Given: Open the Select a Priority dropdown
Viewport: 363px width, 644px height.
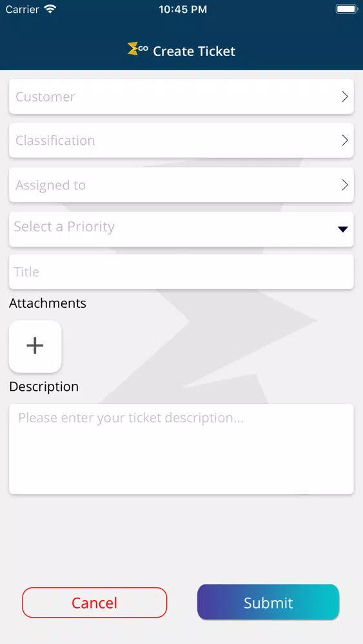Looking at the screenshot, I should pyautogui.click(x=181, y=229).
